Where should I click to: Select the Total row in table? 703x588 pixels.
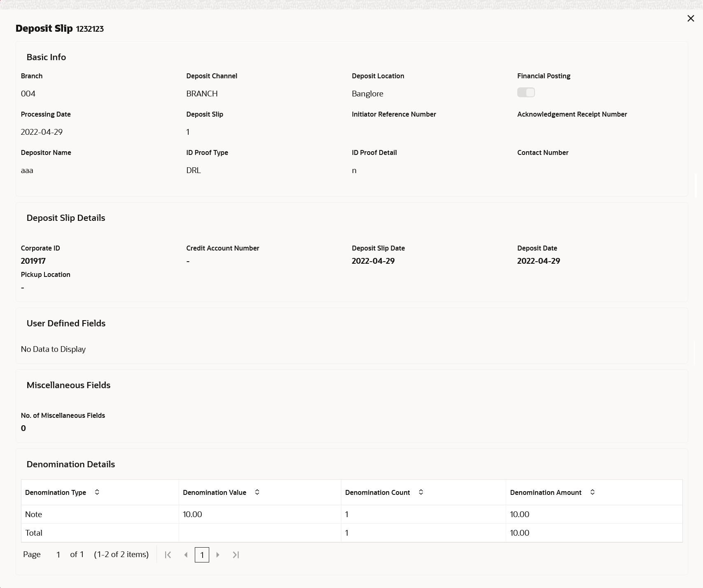[x=352, y=533]
